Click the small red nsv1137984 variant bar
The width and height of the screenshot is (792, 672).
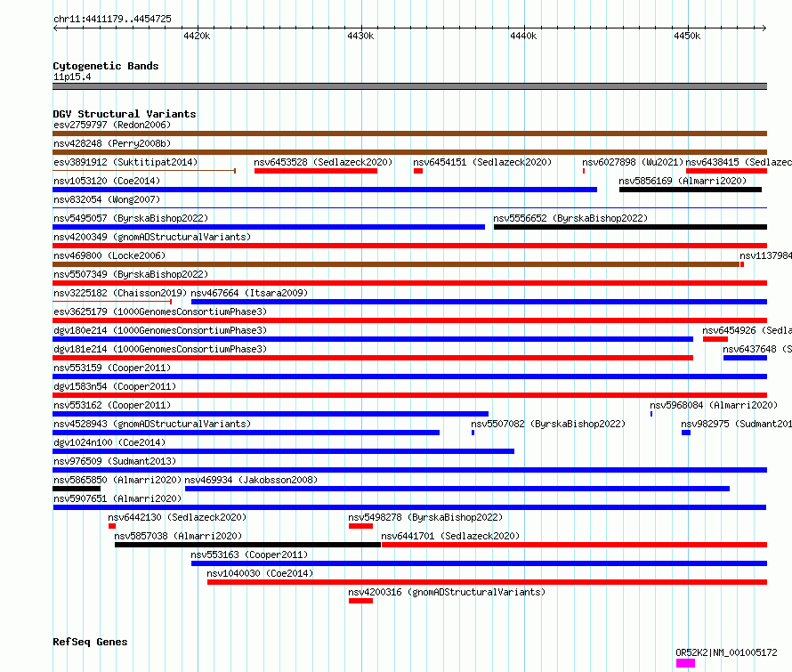[742, 264]
